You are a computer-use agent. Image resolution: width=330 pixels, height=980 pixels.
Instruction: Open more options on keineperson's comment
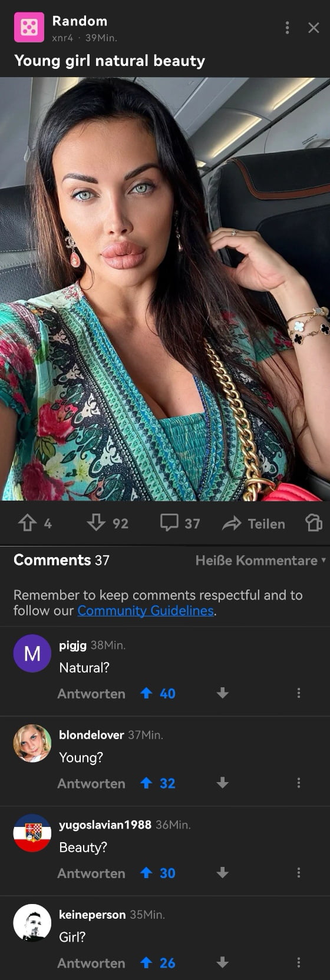(x=299, y=962)
